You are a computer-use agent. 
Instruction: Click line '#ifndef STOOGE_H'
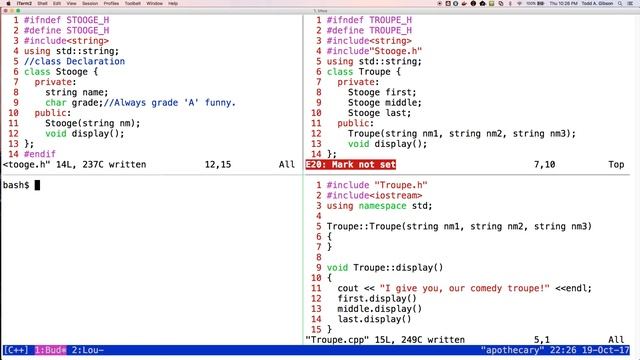click(67, 20)
